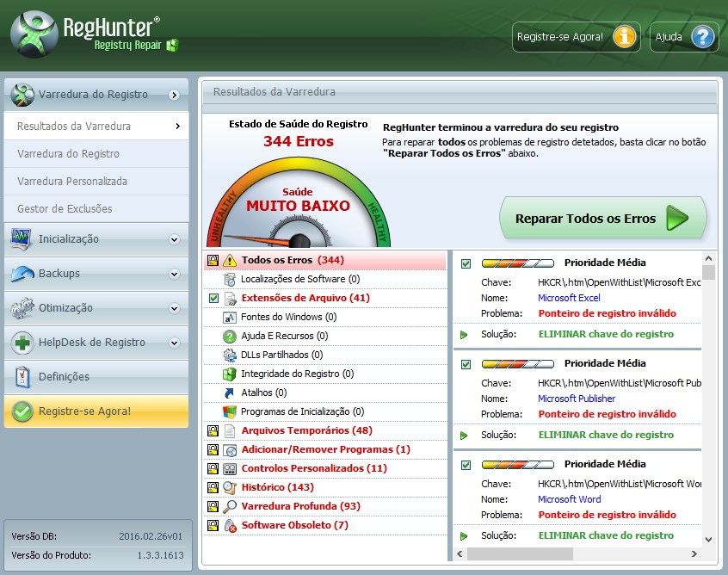Uncheck the Extensões de Arquivo checkbox
The width and height of the screenshot is (728, 575).
click(213, 298)
